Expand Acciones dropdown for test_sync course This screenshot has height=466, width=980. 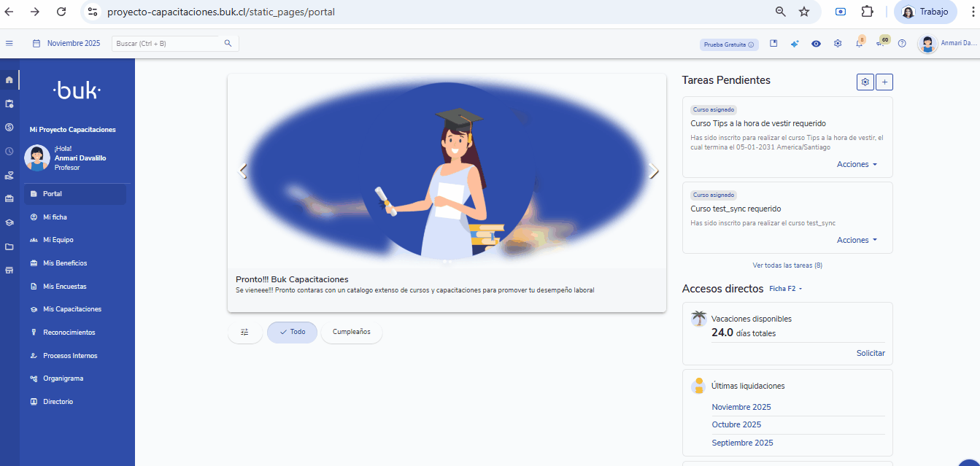click(x=857, y=240)
